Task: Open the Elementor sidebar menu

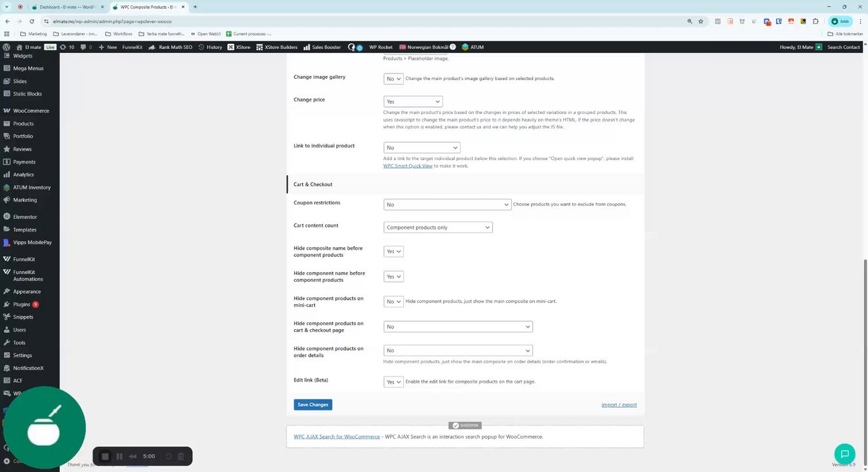Action: point(25,217)
